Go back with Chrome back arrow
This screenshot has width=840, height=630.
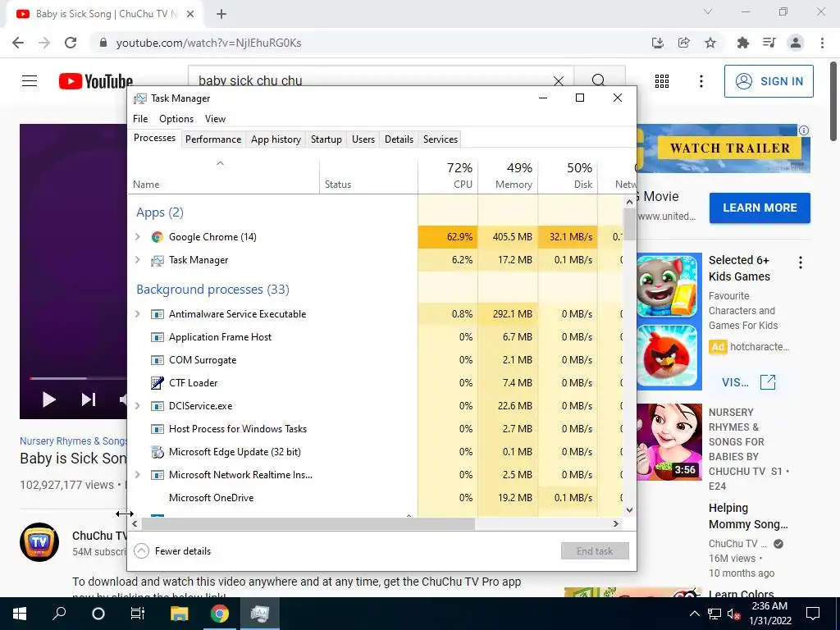point(18,43)
